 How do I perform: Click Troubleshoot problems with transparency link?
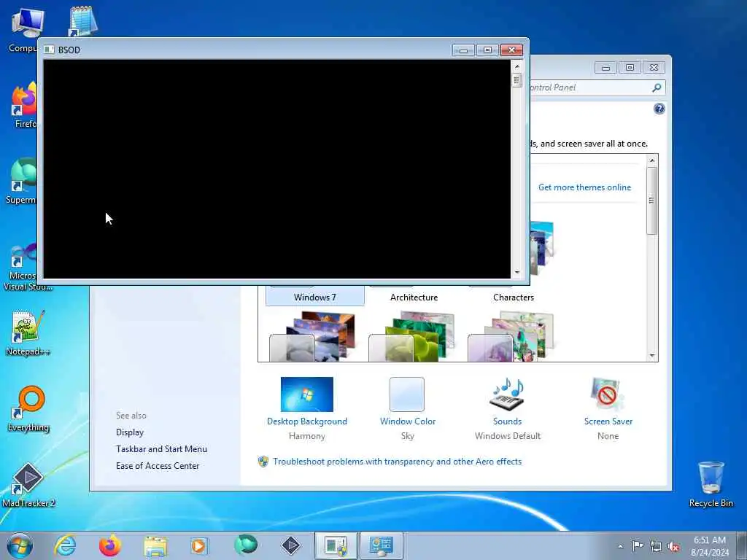(x=397, y=462)
